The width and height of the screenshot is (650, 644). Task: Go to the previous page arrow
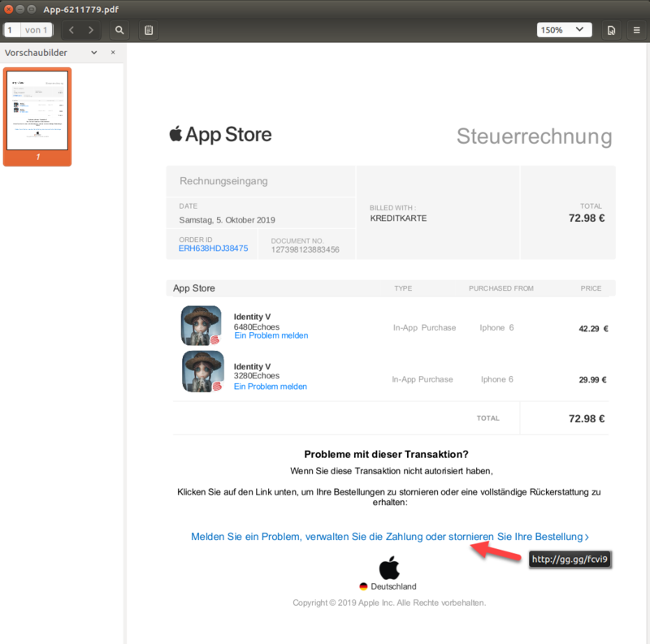(x=71, y=30)
